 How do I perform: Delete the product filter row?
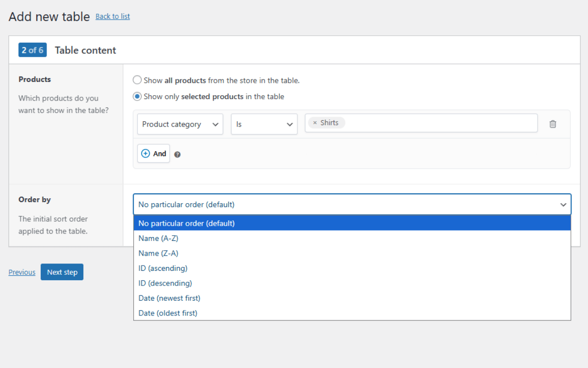(x=553, y=124)
